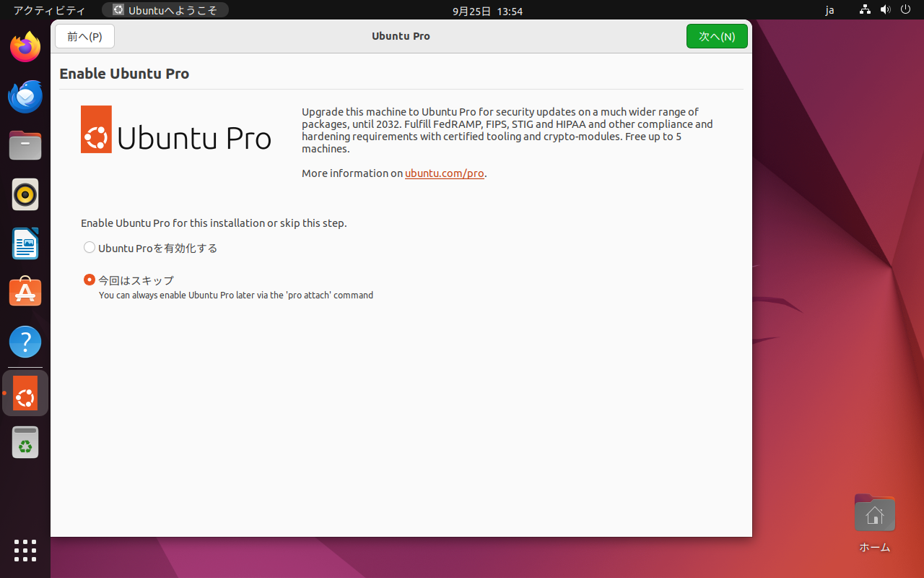
Task: Open Rhythmbox music player
Action: (25, 194)
